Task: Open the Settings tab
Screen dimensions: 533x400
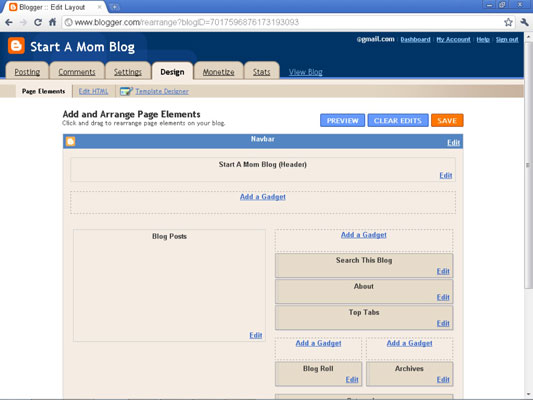Action: (x=128, y=72)
